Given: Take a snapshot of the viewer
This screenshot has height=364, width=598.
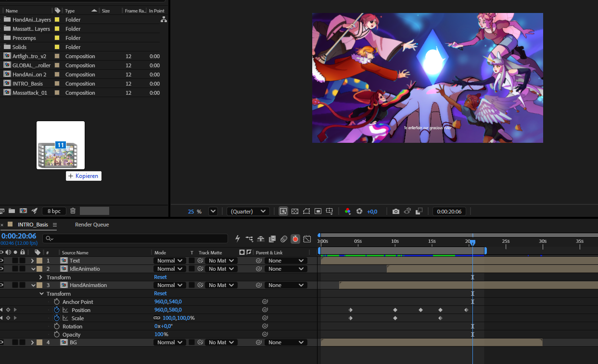Looking at the screenshot, I should click(395, 211).
